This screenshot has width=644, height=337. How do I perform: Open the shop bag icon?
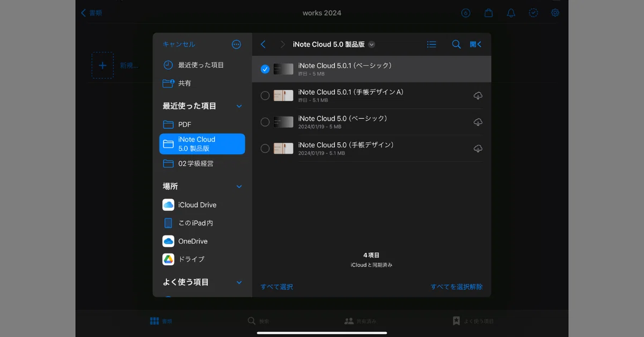point(488,13)
